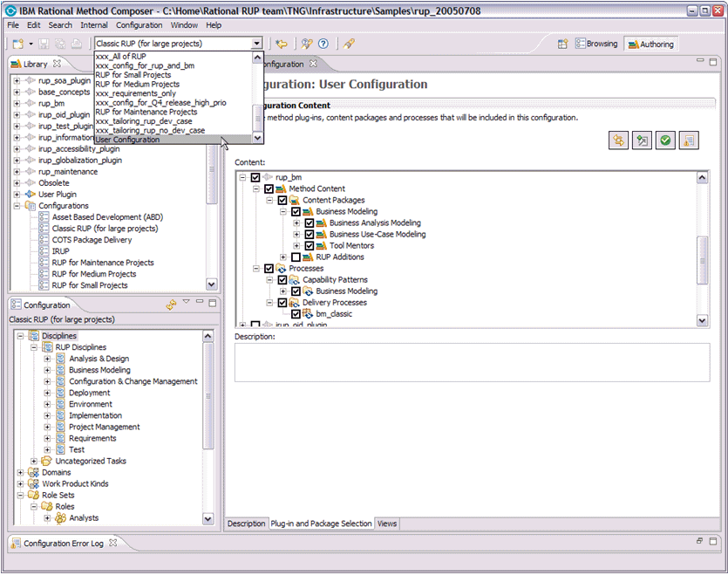Expand the Analysis & Design discipline
728x575 pixels.
[47, 359]
